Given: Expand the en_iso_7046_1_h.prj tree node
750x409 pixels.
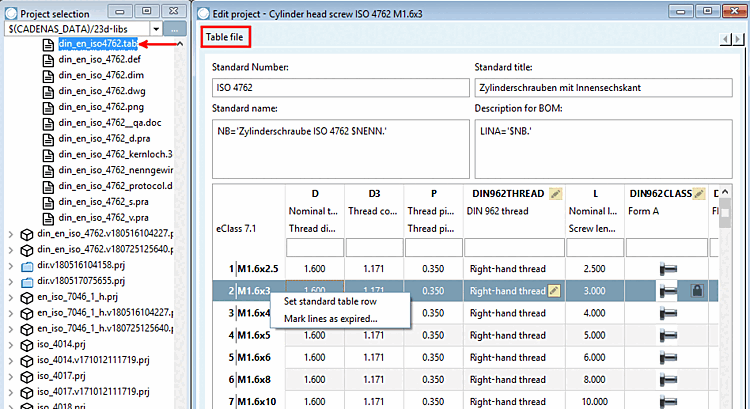Looking at the screenshot, I should point(11,298).
